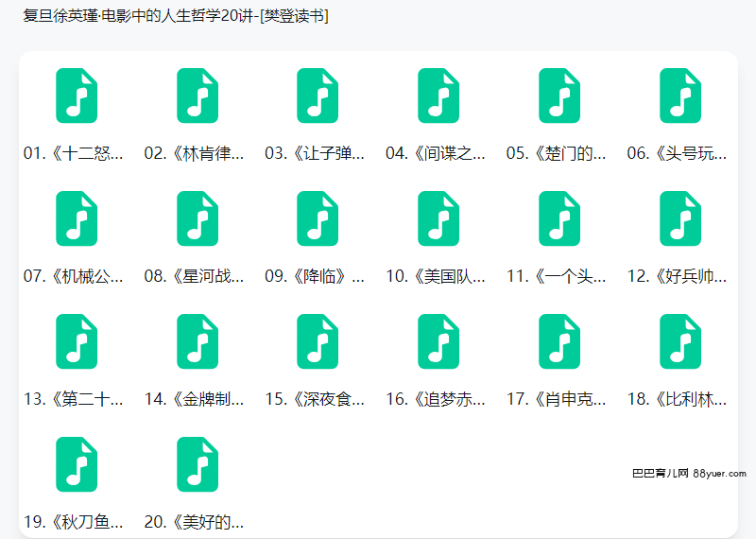Select the file name 19.《秋刀鱼...
The image size is (756, 539).
click(74, 522)
